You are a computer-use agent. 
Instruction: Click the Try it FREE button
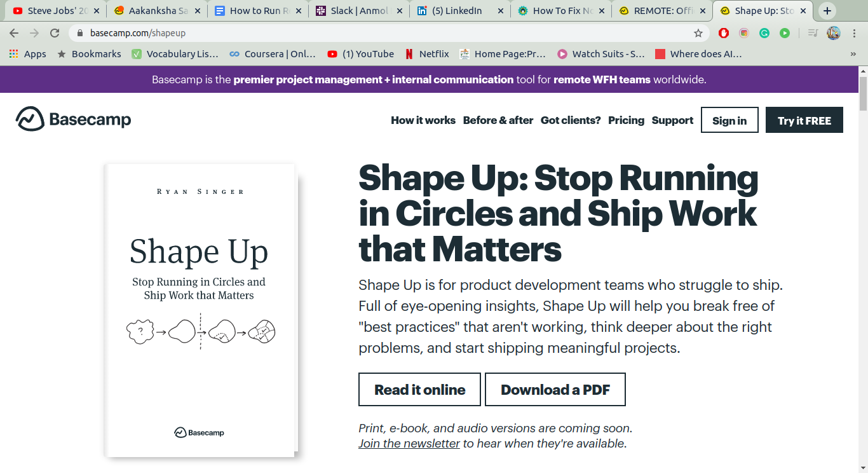804,120
